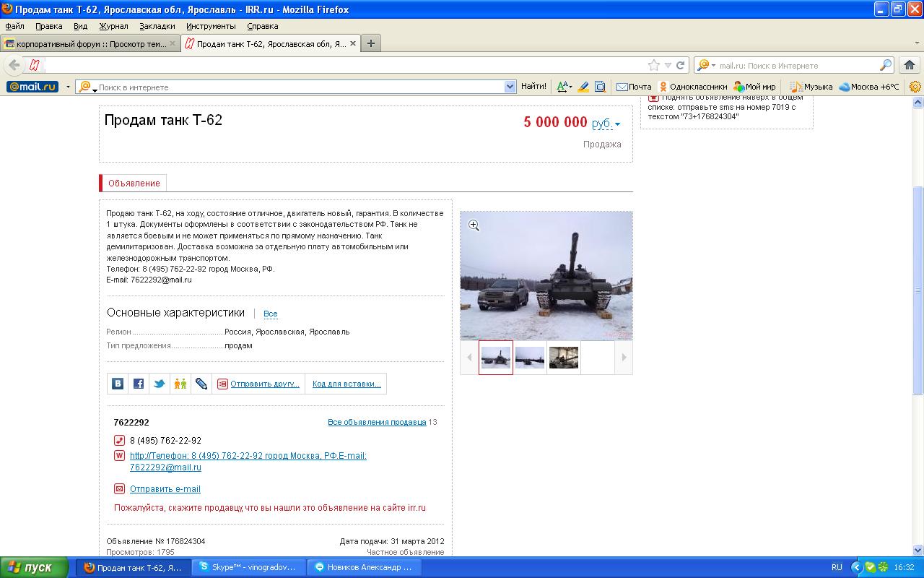This screenshot has height=578, width=924.
Task: Show all characteristics via 'Все' link
Action: point(270,314)
